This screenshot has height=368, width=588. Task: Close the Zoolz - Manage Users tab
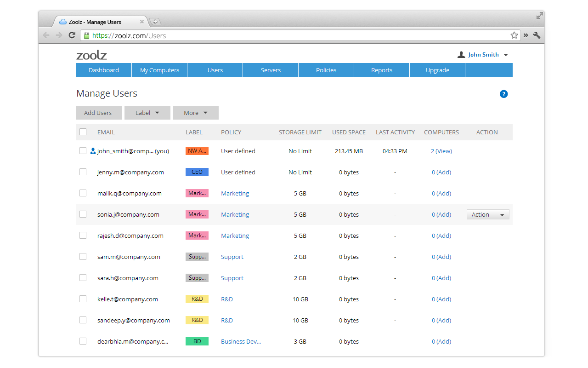[142, 22]
